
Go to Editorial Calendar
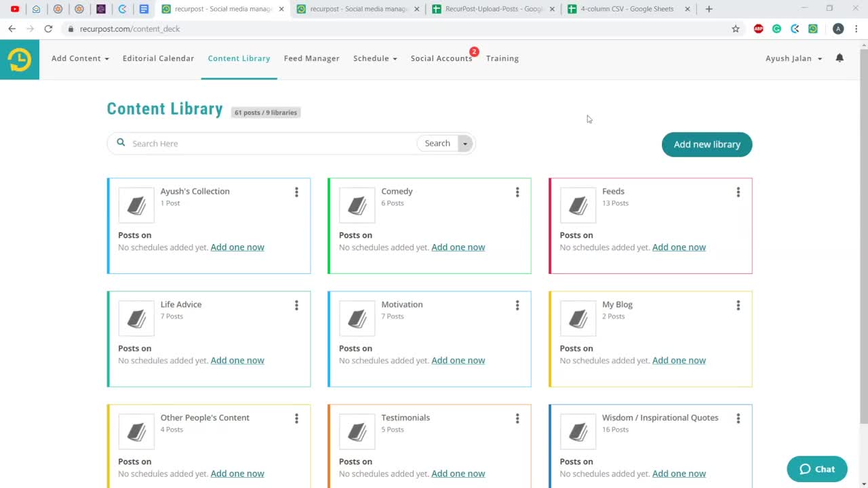coord(158,58)
